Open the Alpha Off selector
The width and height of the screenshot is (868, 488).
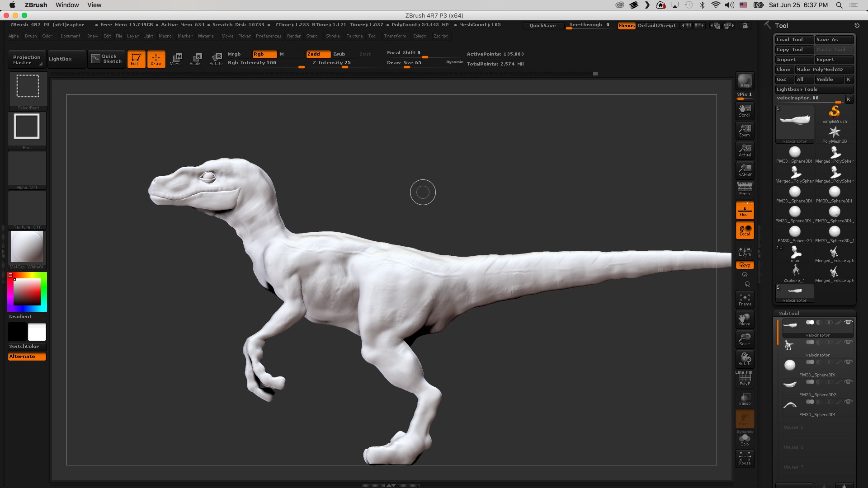click(27, 170)
